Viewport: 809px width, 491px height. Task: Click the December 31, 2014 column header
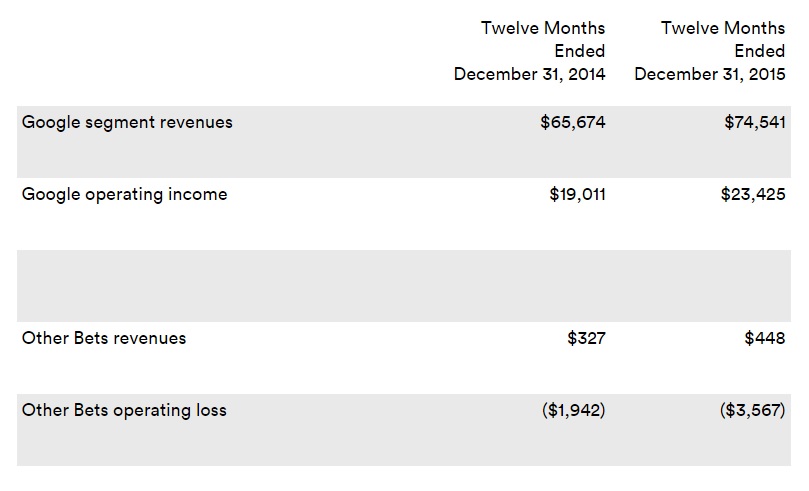coord(529,75)
